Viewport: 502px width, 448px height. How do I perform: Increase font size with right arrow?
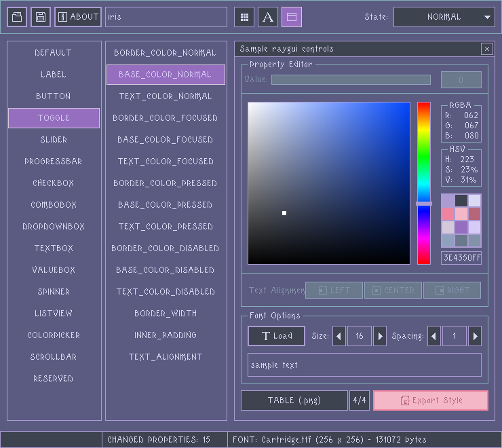click(x=380, y=336)
